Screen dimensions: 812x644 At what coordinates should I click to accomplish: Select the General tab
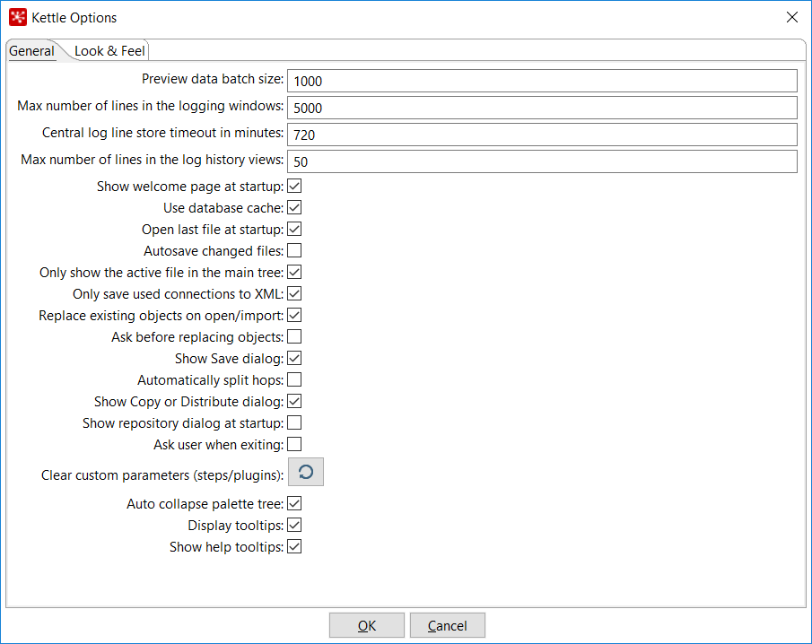click(x=32, y=50)
